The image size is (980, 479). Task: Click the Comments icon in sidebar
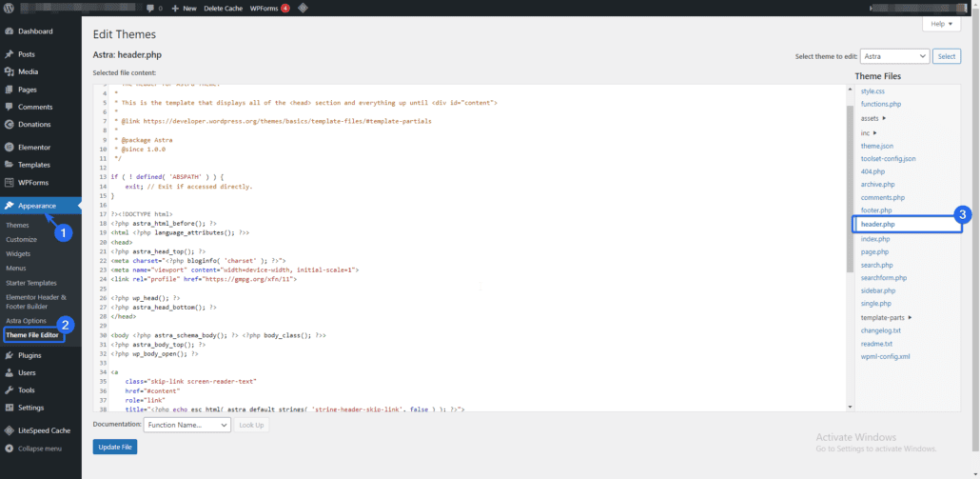pyautogui.click(x=10, y=107)
